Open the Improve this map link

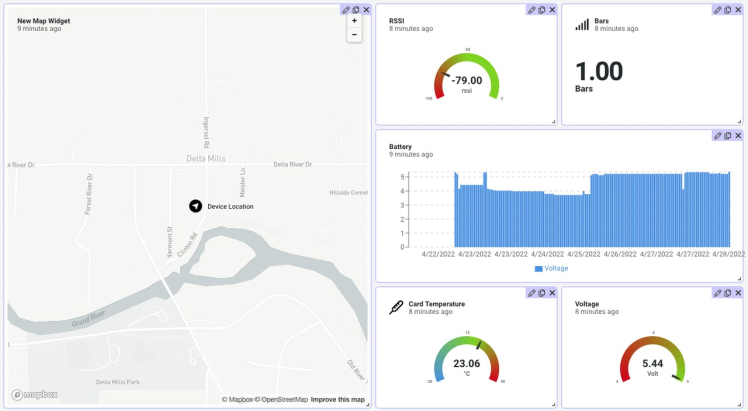337,400
